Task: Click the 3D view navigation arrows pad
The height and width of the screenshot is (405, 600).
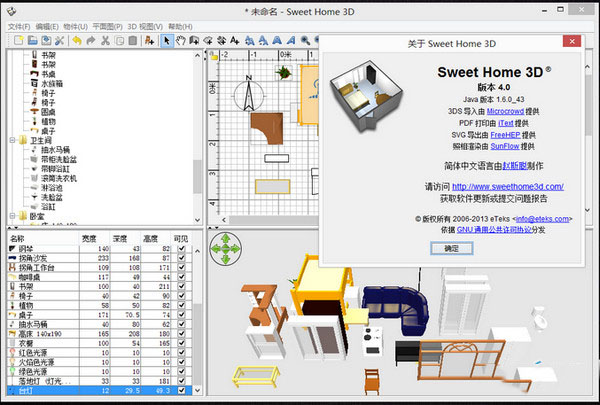Action: pyautogui.click(x=225, y=249)
